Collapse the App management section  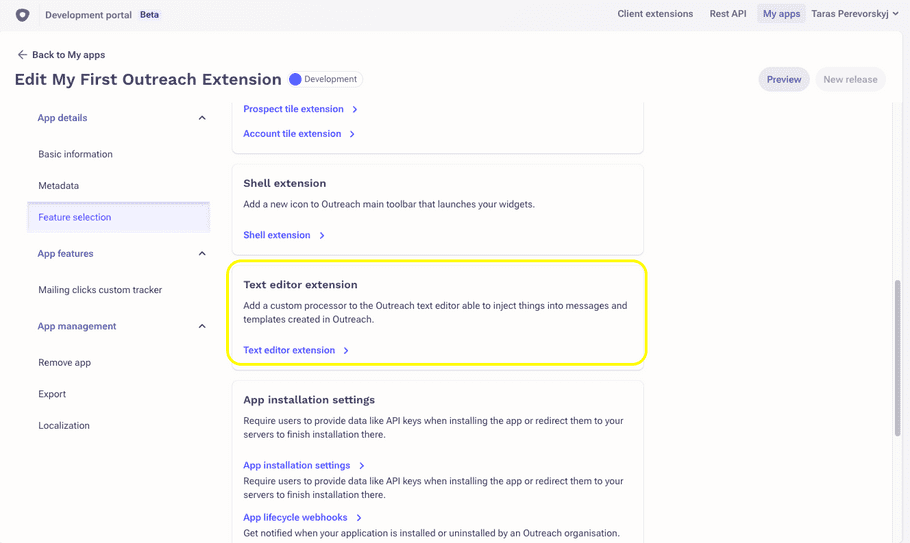tap(202, 326)
